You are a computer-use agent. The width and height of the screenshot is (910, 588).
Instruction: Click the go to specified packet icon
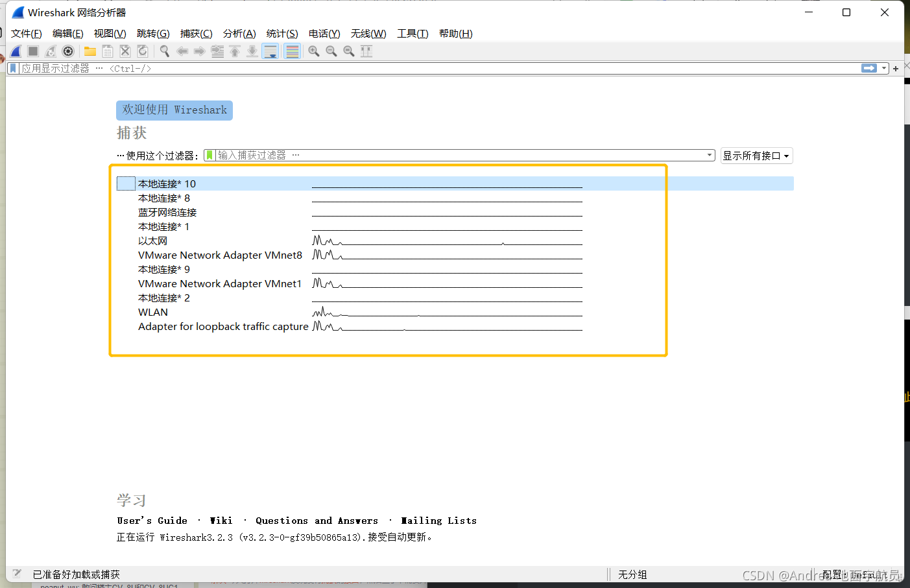[x=217, y=51]
